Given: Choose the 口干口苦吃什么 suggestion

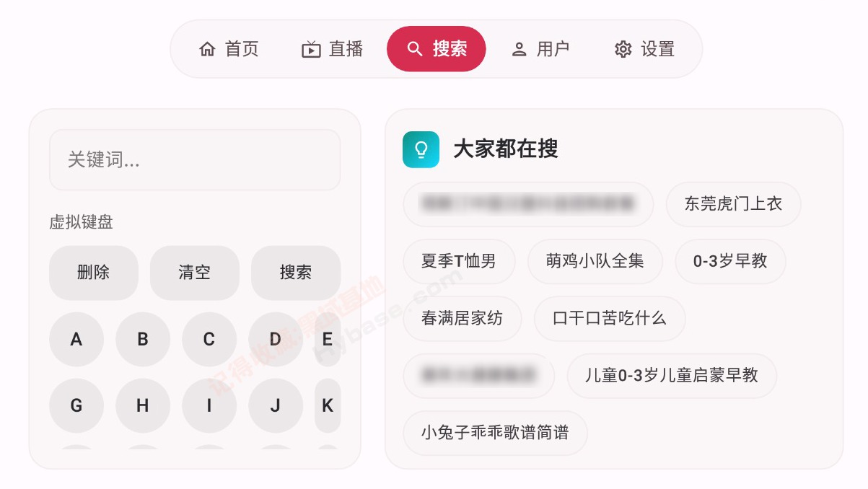Looking at the screenshot, I should click(610, 318).
